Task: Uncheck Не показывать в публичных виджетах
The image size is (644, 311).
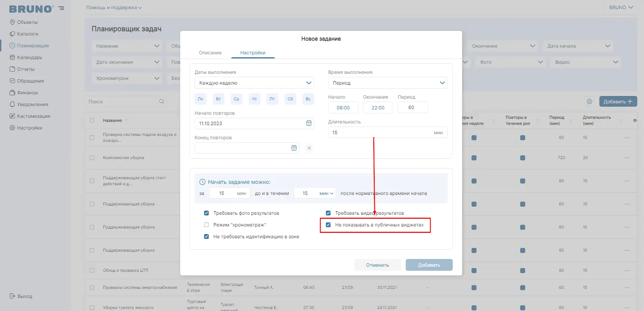Action: coord(328,225)
